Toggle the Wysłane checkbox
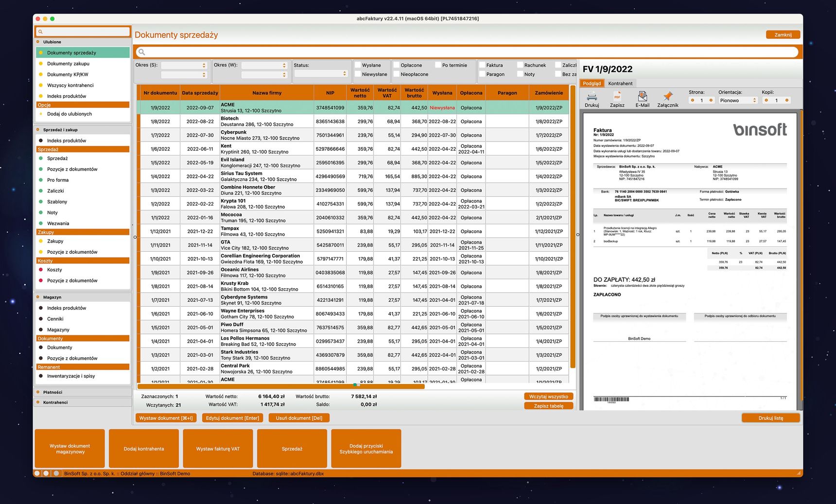Screen dimensions: 836x504 click(x=358, y=65)
